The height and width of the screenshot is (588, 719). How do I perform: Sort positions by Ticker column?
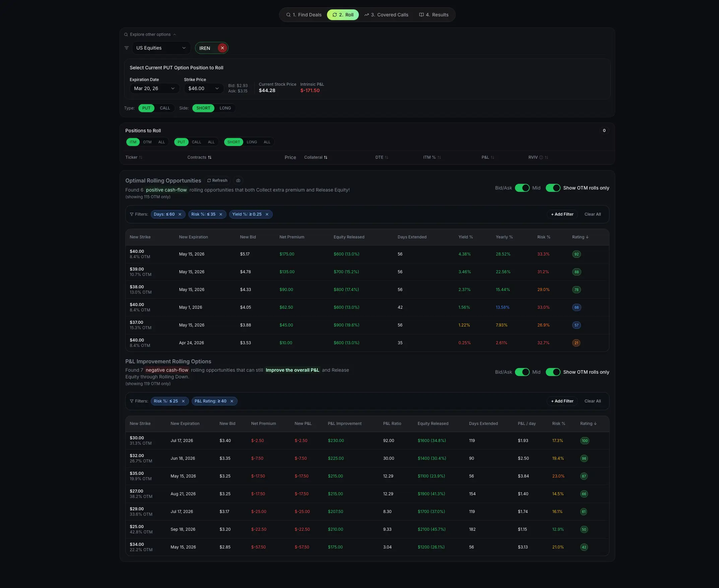[x=134, y=157]
